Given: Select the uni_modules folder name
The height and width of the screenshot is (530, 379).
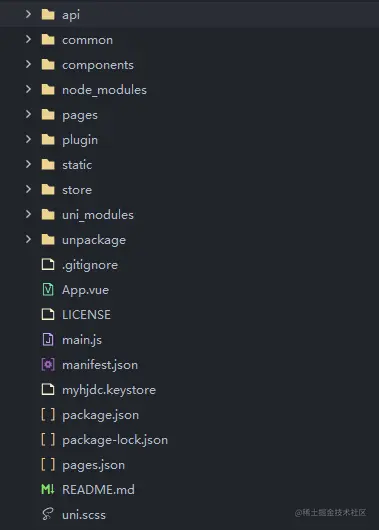Looking at the screenshot, I should (x=98, y=215).
